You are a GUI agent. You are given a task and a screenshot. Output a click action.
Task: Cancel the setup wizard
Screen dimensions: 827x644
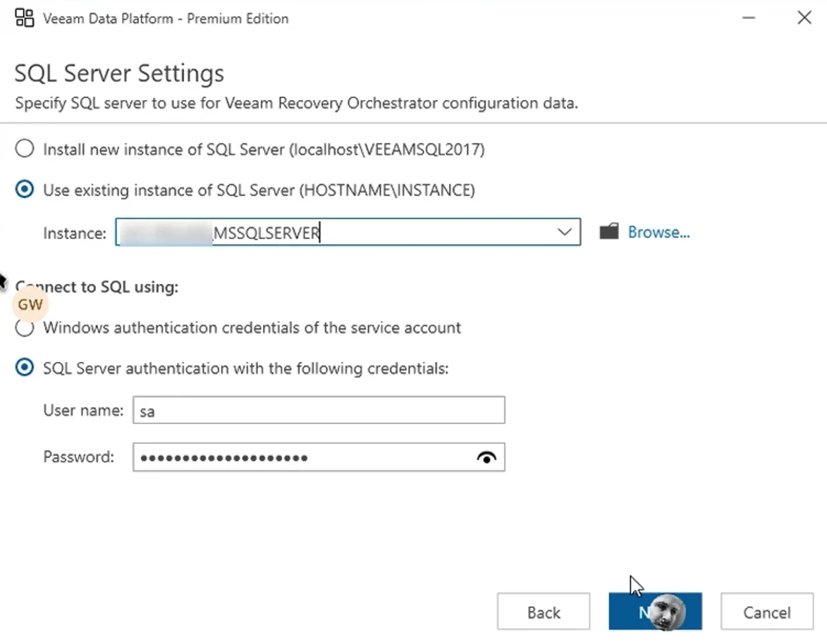pyautogui.click(x=767, y=612)
